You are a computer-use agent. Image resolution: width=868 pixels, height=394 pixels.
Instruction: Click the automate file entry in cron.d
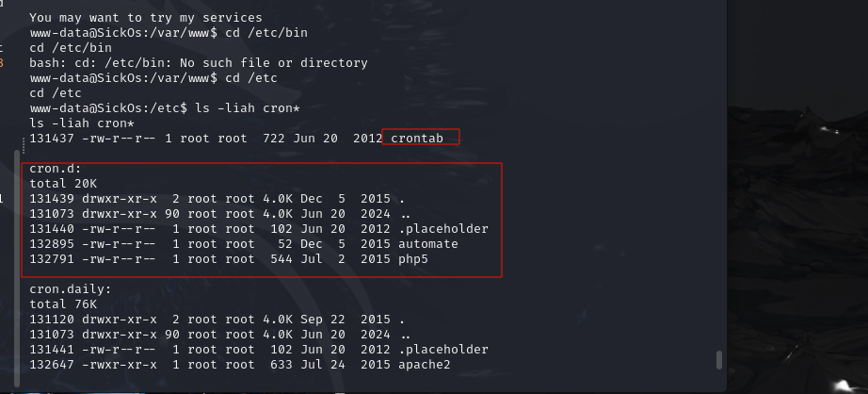click(x=428, y=244)
